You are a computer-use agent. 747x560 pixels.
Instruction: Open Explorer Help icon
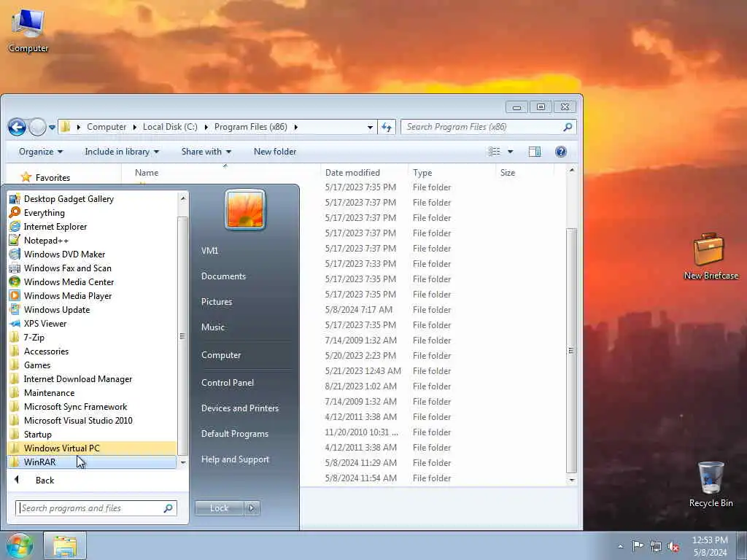tap(561, 152)
